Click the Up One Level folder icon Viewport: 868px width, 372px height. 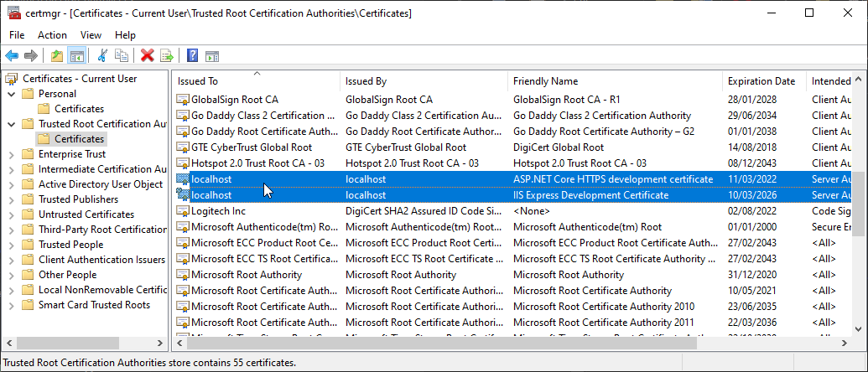pos(56,55)
